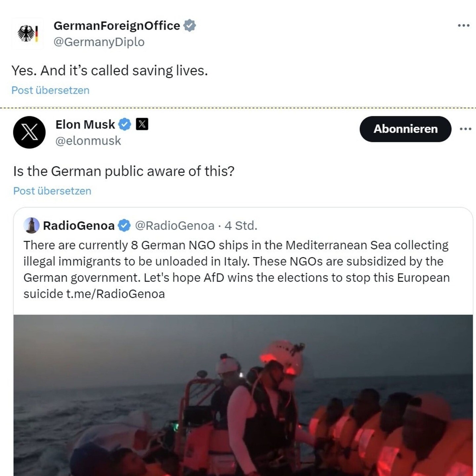Click Elon Musk's blue verified checkmark
476x476 pixels.
tap(125, 124)
